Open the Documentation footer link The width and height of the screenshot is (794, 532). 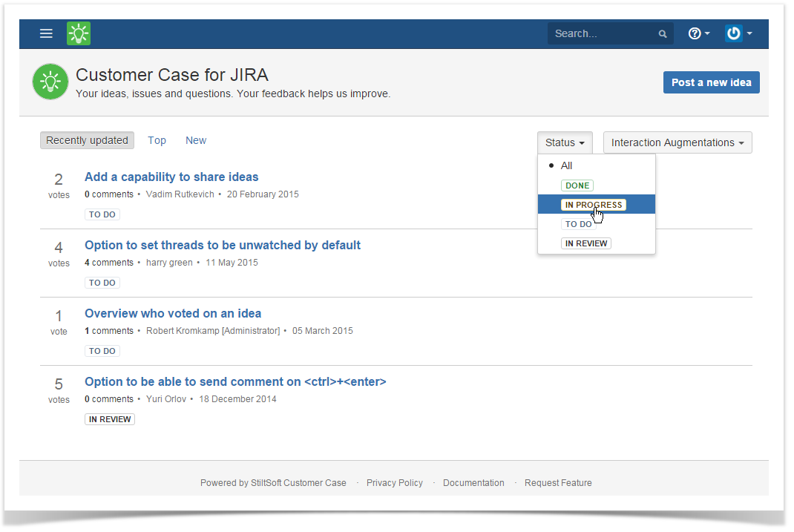click(473, 483)
